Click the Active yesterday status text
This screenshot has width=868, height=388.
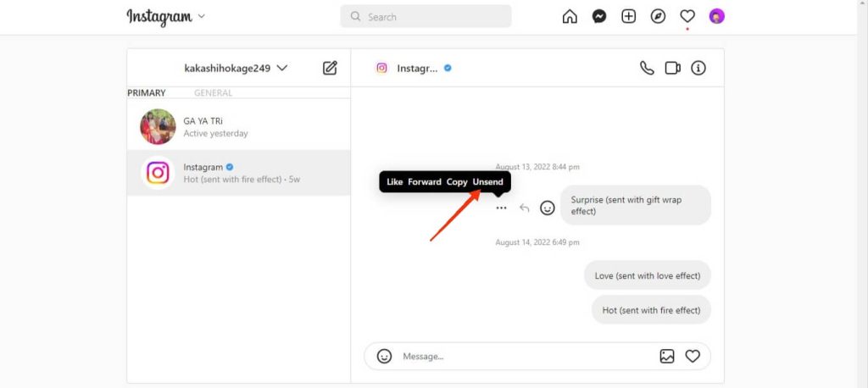pyautogui.click(x=216, y=133)
